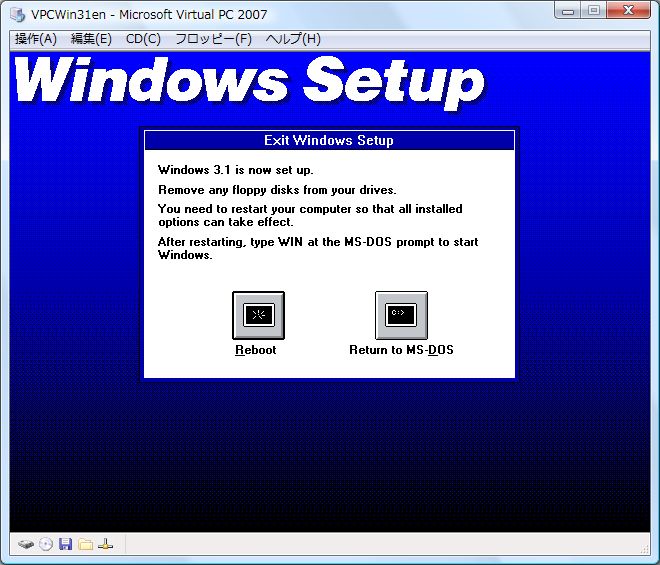
Task: Click the Exit Windows Setup dialog title bar
Action: tap(329, 141)
